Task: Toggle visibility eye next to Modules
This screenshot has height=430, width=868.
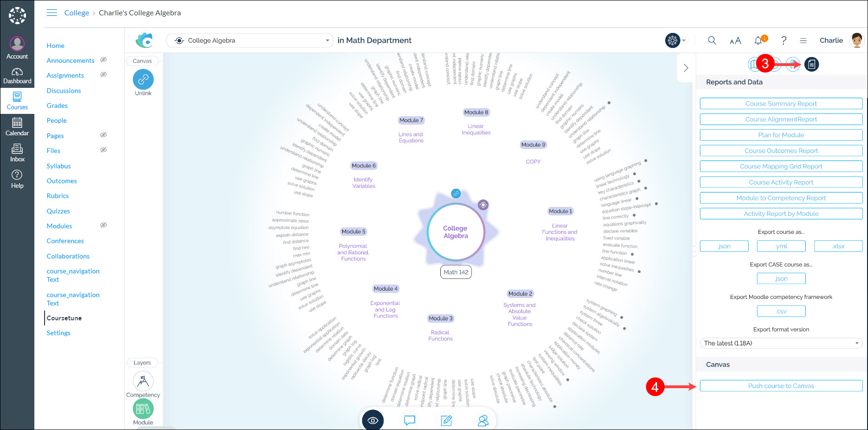Action: (104, 225)
